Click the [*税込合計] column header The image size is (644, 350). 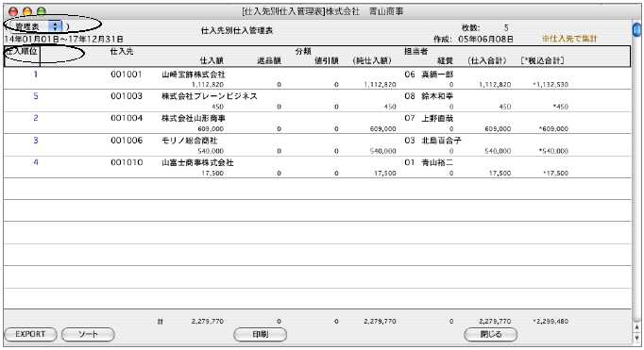tap(542, 60)
